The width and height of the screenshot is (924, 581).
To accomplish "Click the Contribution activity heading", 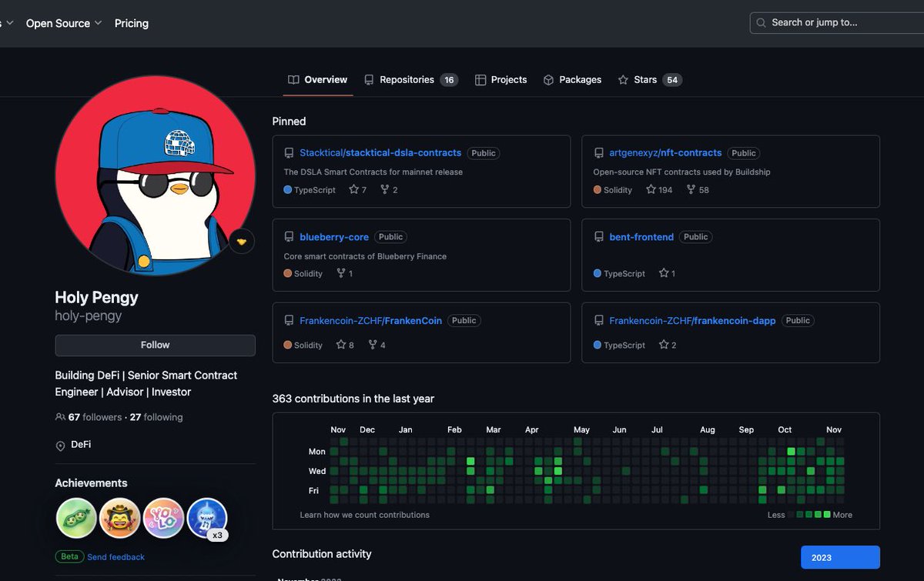I will 322,554.
